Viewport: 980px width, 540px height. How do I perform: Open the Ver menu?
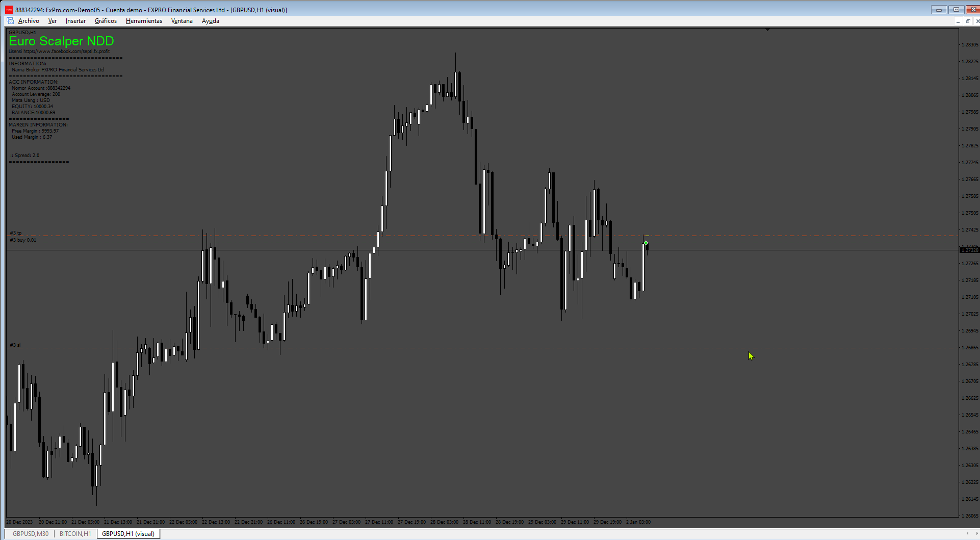click(x=53, y=21)
